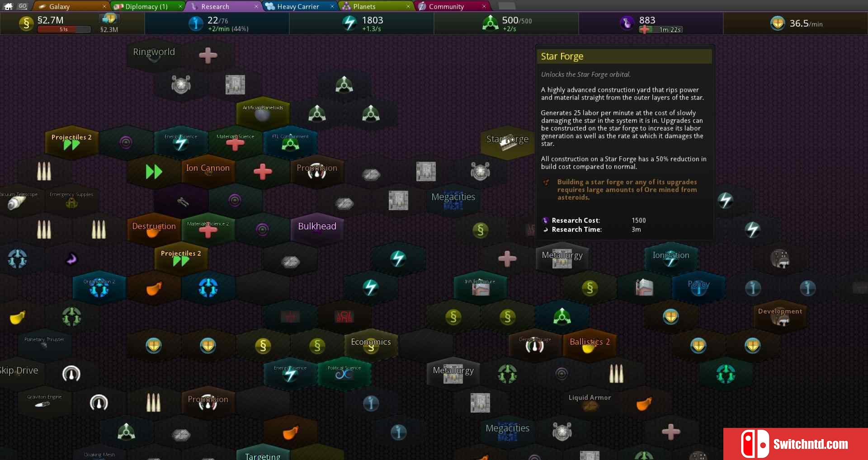The width and height of the screenshot is (868, 460).
Task: Select the Organization 2 research node
Action: pyautogui.click(x=99, y=287)
